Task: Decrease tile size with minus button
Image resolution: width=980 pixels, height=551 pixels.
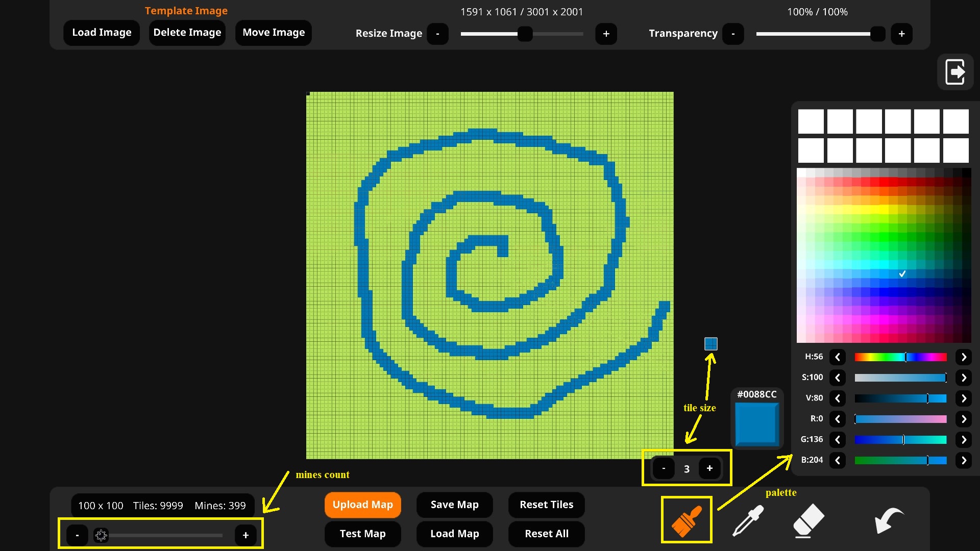Action: pos(664,468)
